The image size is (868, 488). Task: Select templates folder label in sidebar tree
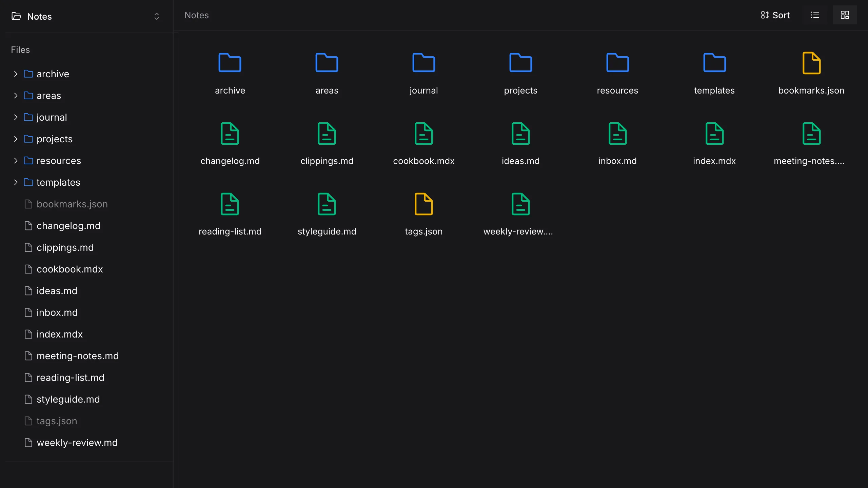pos(58,182)
